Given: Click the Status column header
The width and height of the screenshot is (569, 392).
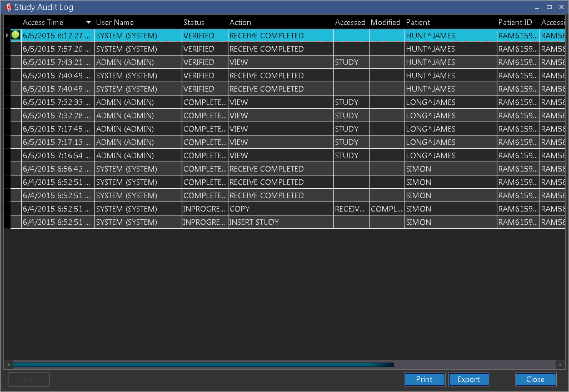Looking at the screenshot, I should coord(194,23).
